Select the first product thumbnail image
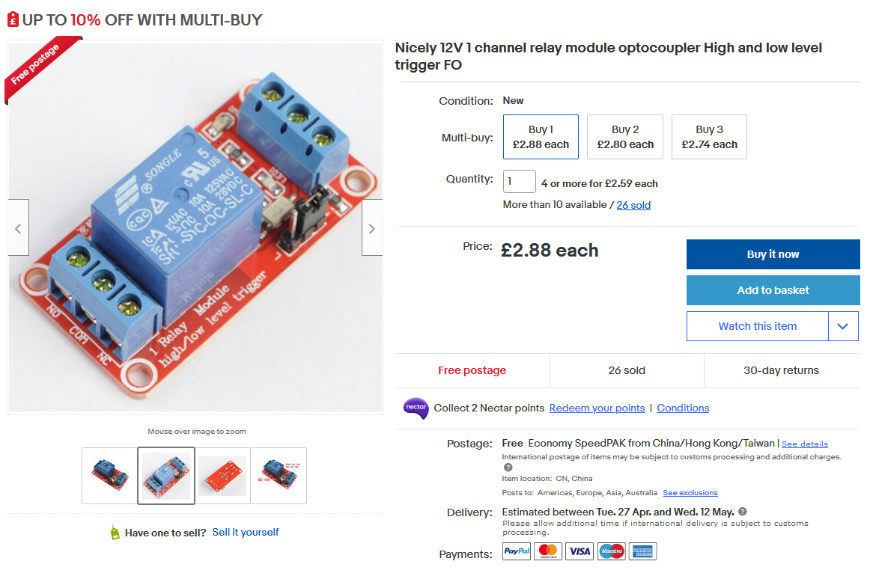Image resolution: width=870 pixels, height=588 pixels. tap(110, 476)
